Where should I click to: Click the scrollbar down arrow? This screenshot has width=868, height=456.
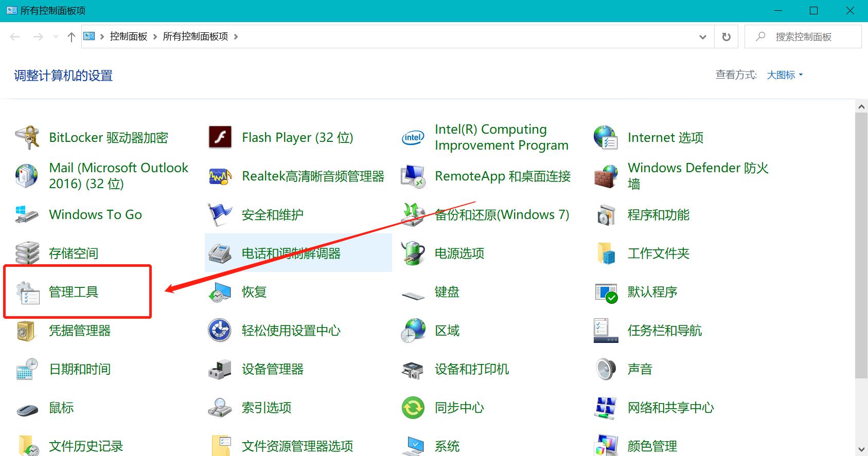coord(861,450)
